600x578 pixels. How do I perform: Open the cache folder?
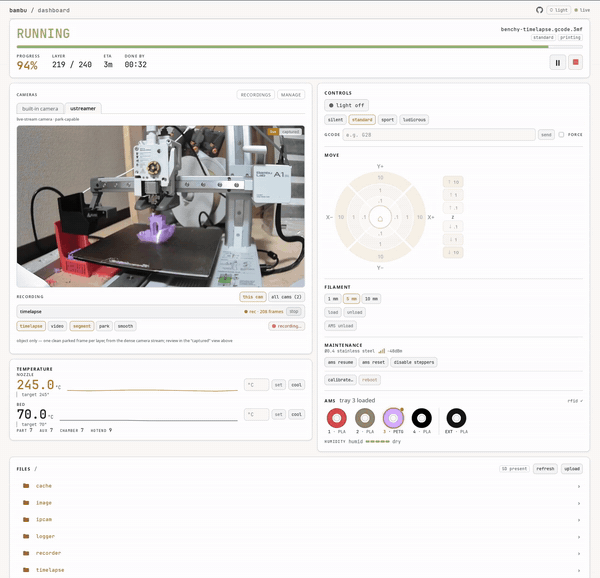click(x=44, y=486)
